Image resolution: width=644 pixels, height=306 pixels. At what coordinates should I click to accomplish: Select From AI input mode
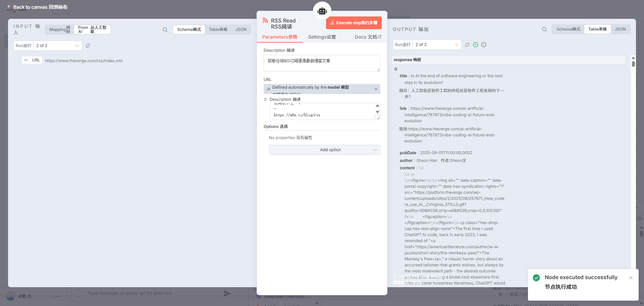coord(92,30)
